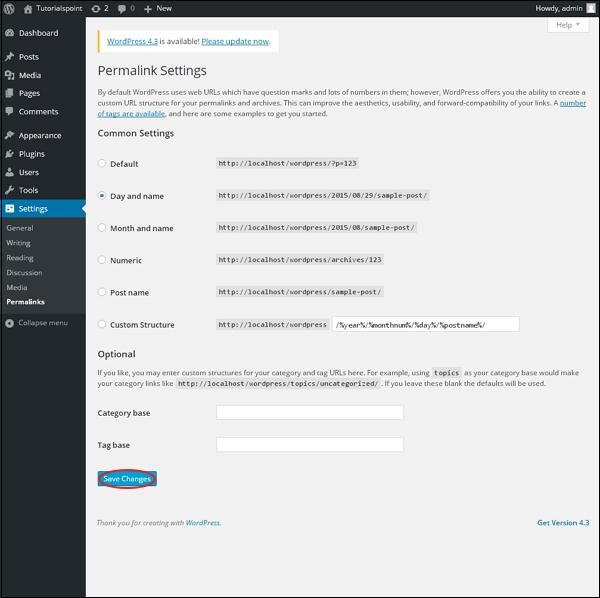Click the Please update now link
This screenshot has width=600, height=598.
click(x=235, y=42)
